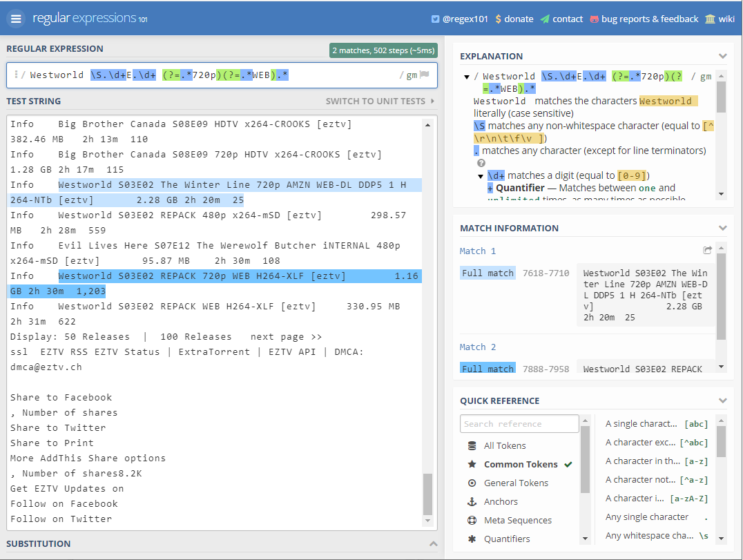The height and width of the screenshot is (560, 743).
Task: Open the contact link
Action: pyautogui.click(x=561, y=19)
